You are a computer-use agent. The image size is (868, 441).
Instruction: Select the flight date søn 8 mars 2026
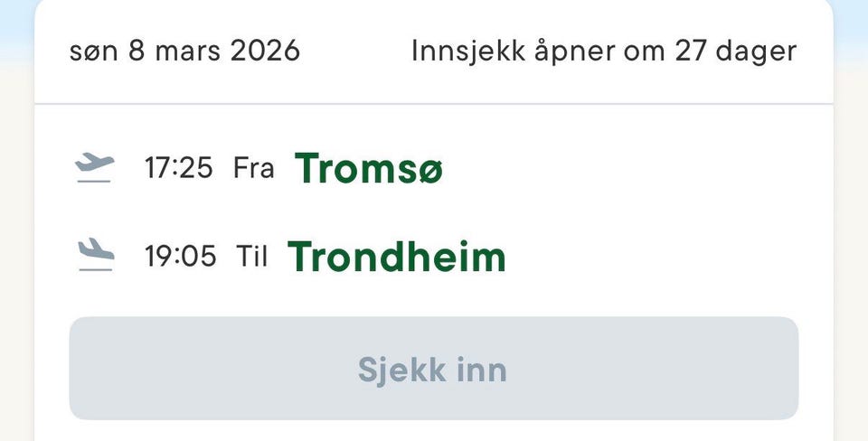[184, 51]
